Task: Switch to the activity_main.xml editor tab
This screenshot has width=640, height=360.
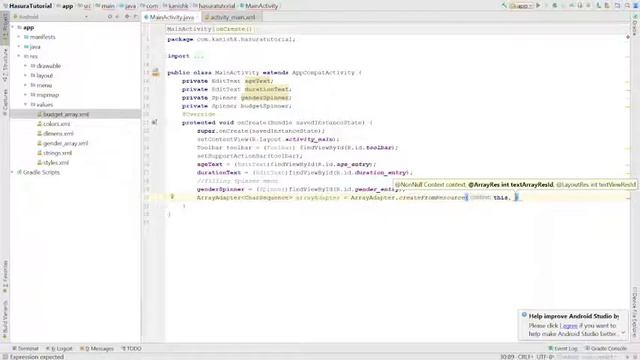Action: tap(232, 17)
